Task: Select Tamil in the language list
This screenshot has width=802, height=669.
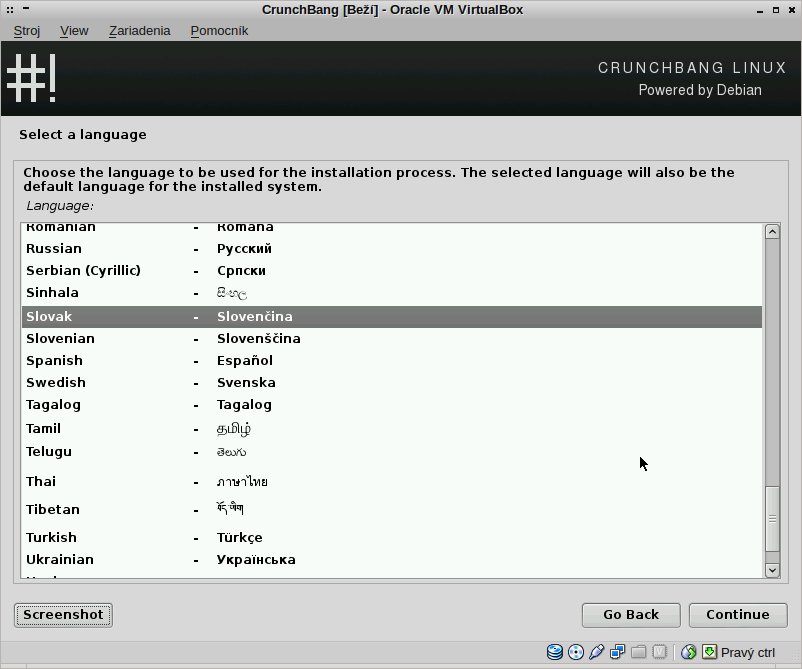Action: pyautogui.click(x=392, y=428)
